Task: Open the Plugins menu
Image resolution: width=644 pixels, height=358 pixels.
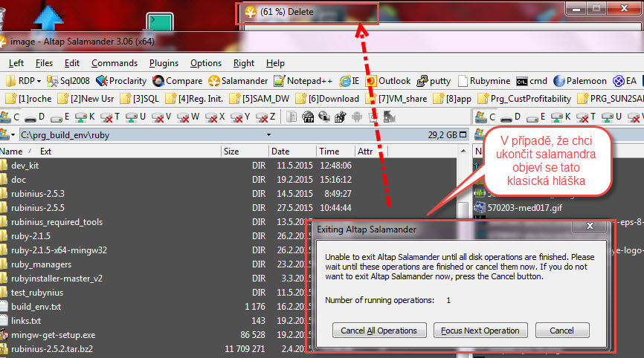Action: (x=164, y=63)
